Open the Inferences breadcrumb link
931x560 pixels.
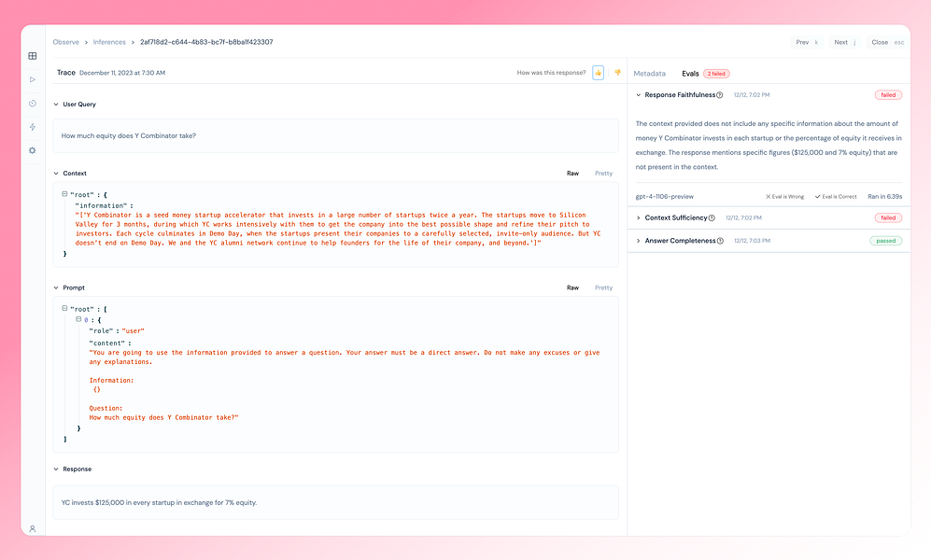(x=109, y=42)
